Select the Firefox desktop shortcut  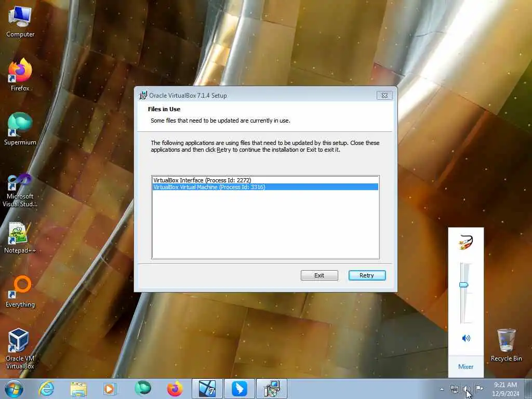click(20, 75)
